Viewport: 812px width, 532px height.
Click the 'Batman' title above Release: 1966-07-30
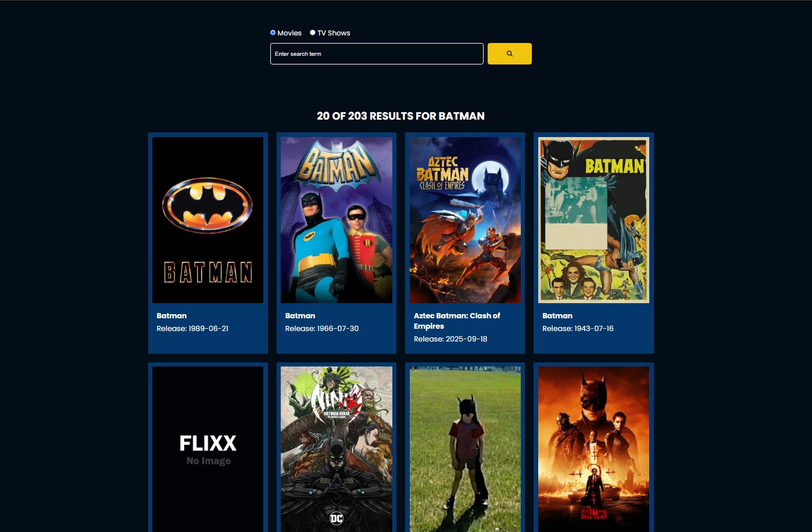pyautogui.click(x=300, y=315)
